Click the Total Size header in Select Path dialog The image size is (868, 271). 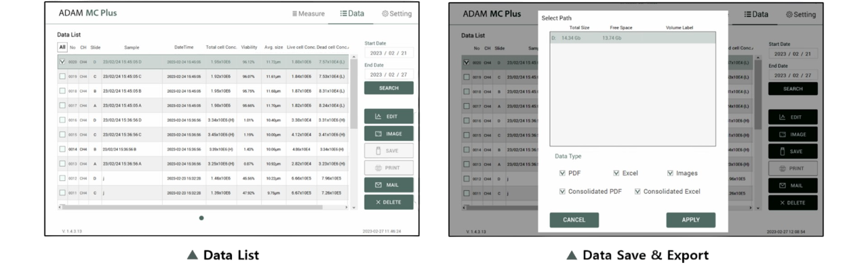tap(579, 28)
